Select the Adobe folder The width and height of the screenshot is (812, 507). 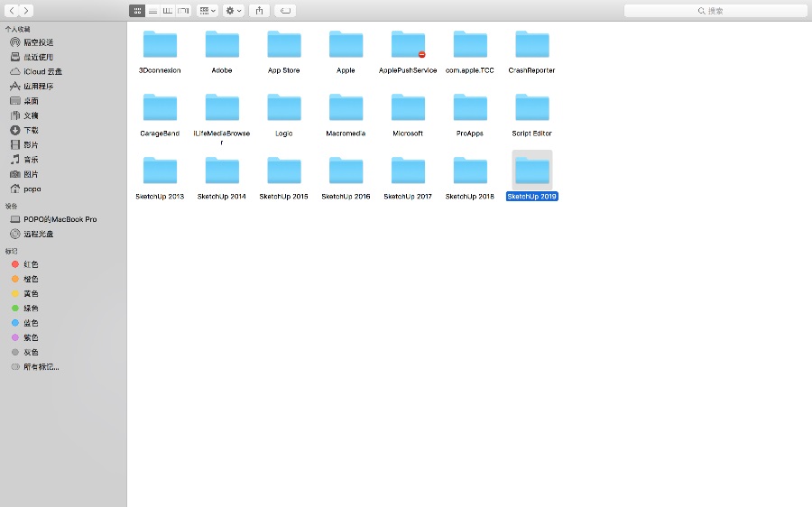click(x=222, y=44)
